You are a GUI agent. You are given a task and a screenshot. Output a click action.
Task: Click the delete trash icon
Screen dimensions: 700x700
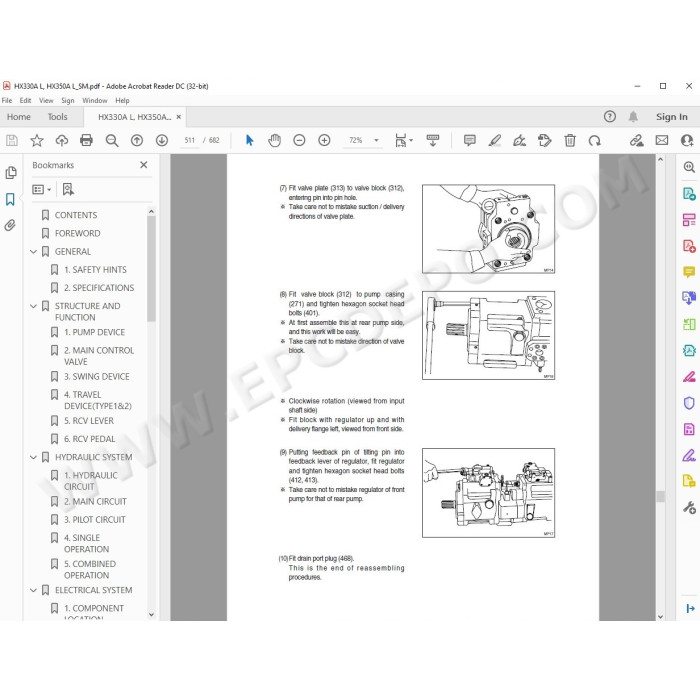click(x=570, y=141)
